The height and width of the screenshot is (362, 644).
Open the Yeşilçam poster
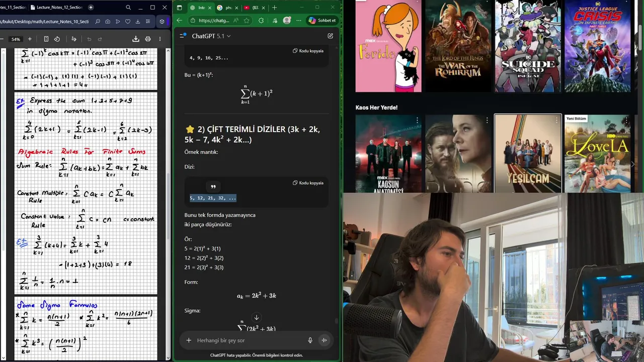[528, 153]
